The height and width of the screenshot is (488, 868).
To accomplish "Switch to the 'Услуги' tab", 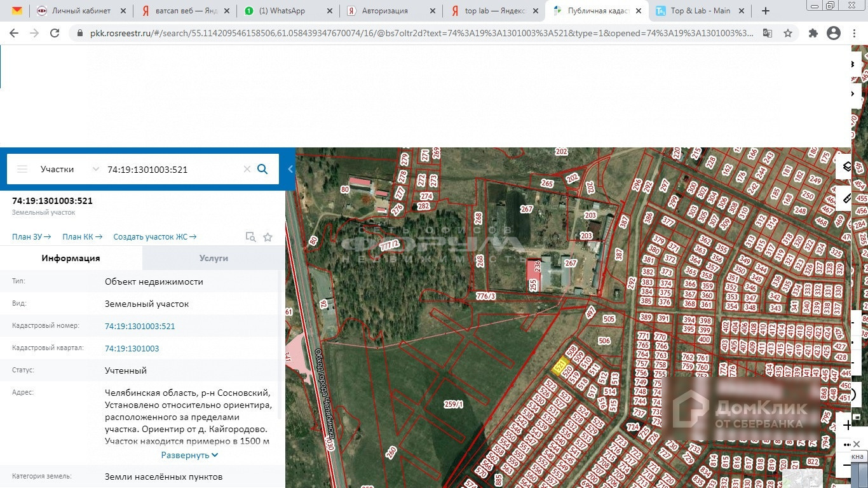I will (214, 258).
